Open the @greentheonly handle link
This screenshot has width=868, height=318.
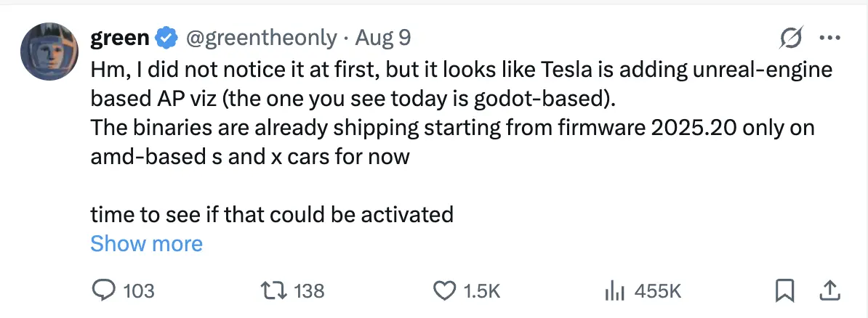pos(262,38)
